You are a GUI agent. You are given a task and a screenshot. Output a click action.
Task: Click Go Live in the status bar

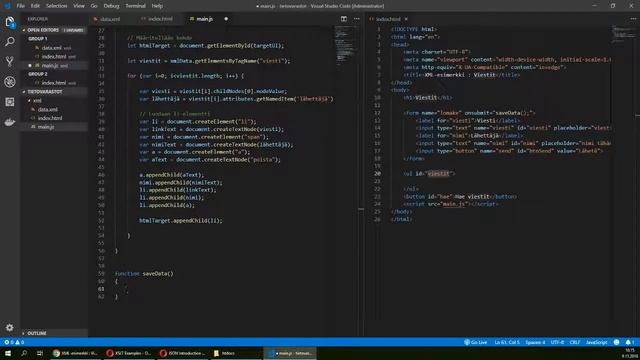coord(476,342)
